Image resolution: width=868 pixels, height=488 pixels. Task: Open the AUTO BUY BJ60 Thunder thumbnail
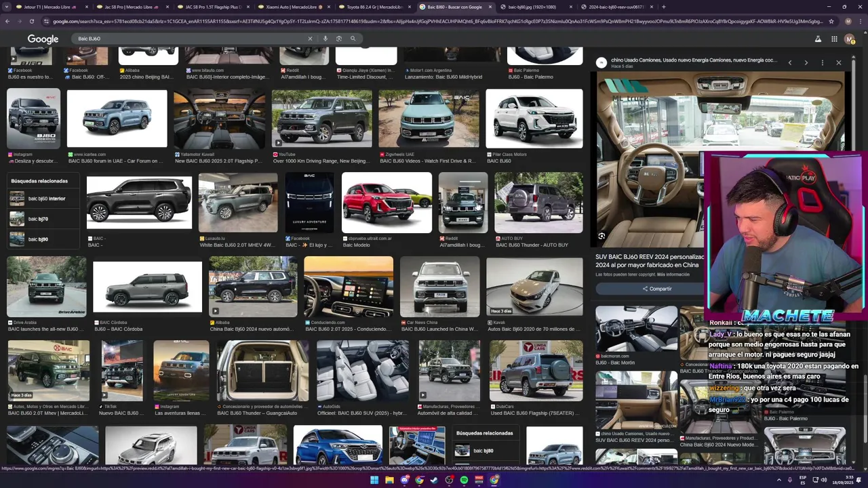(538, 203)
